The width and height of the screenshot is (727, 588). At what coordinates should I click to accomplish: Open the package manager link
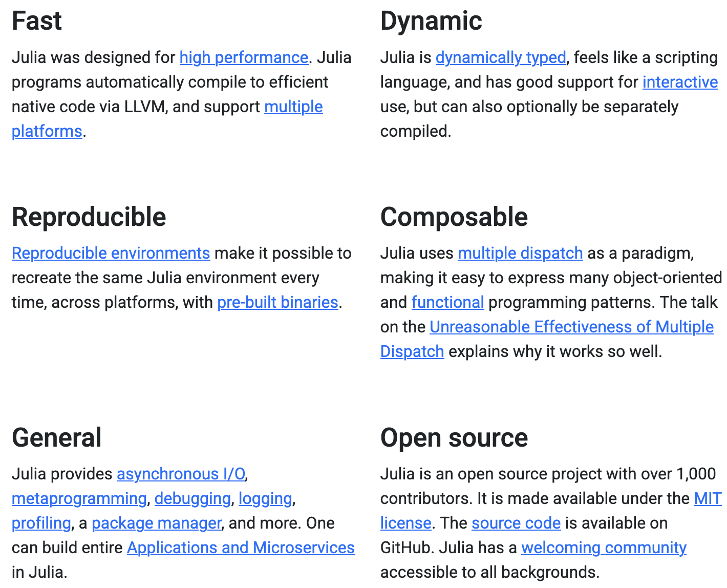click(x=156, y=523)
